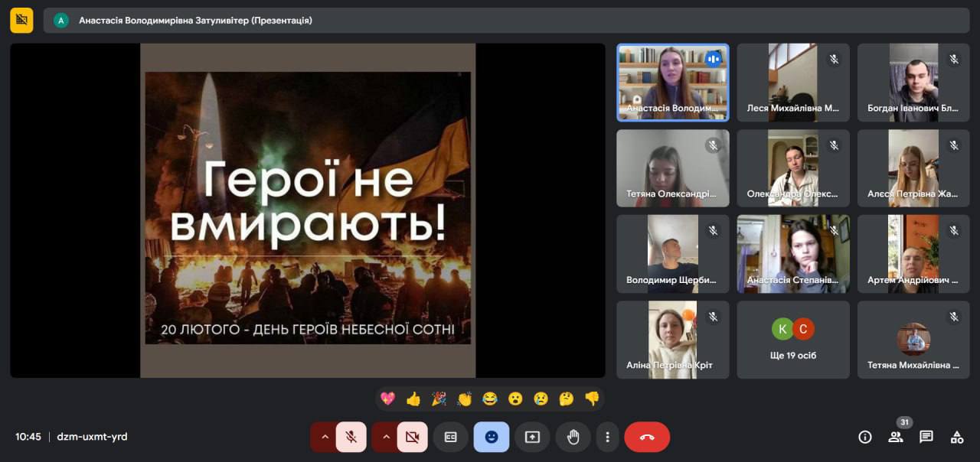Screen dimensions: 980x462
Task: Expand audio settings arrow beside microphone
Action: [x=325, y=437]
